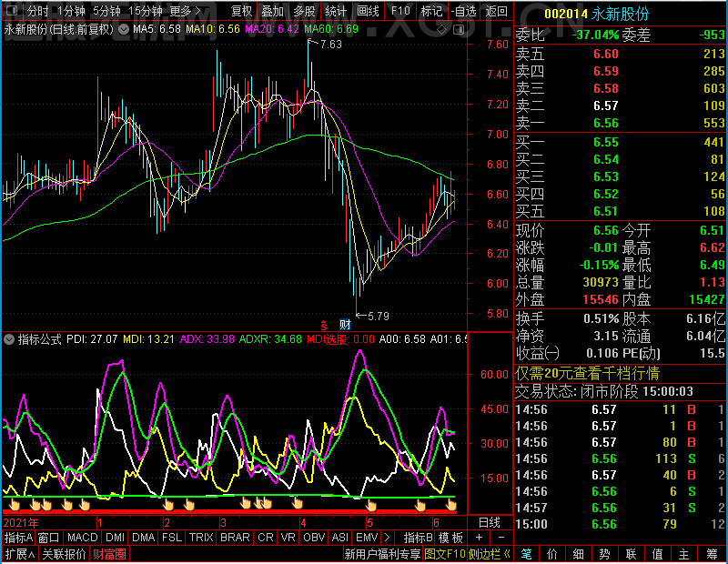The height and width of the screenshot is (564, 728).
Task: Show more indicators with the > arrow
Action: (388, 538)
